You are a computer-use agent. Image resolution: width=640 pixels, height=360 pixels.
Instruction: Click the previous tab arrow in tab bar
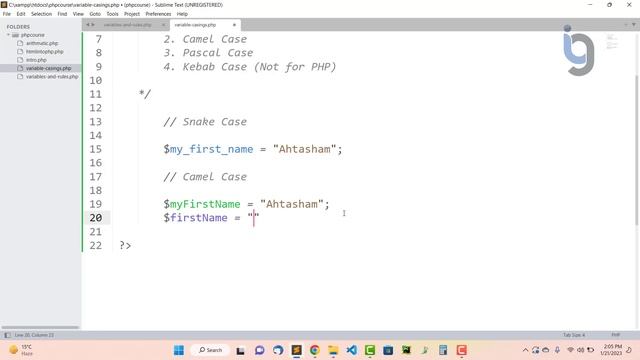[x=87, y=25]
